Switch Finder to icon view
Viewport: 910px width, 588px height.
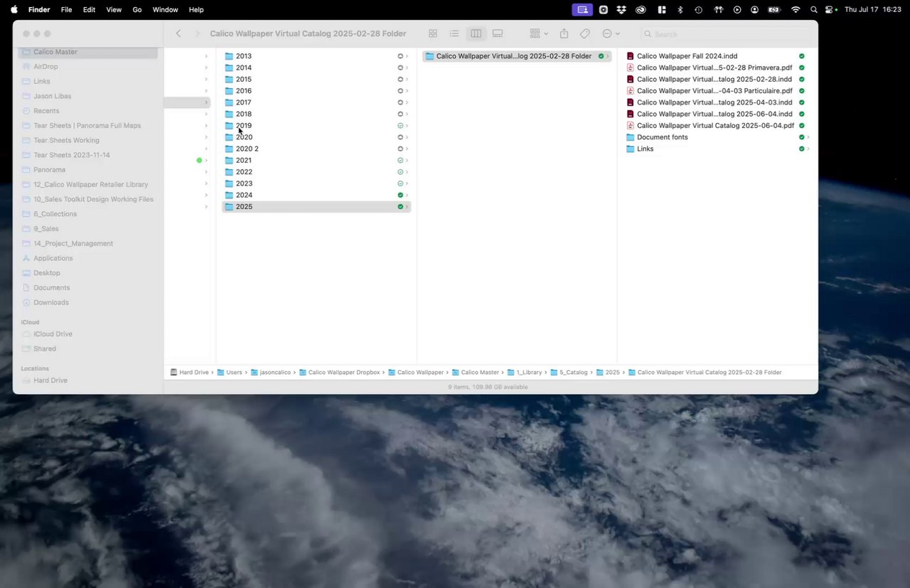click(433, 33)
